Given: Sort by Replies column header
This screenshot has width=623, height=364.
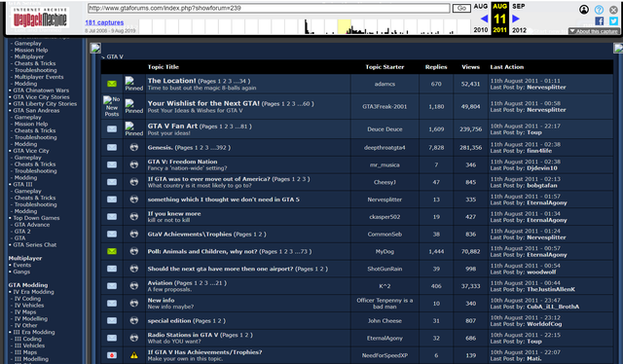Looking at the screenshot, I should click(x=436, y=67).
